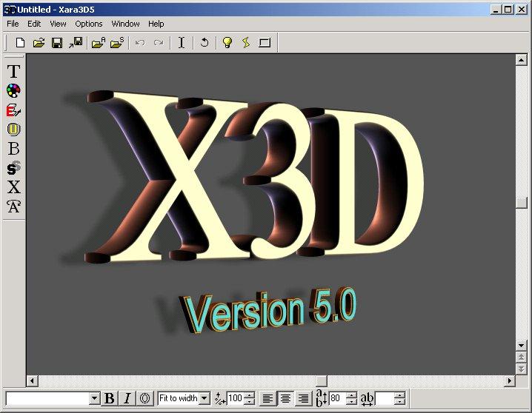This screenshot has height=413, width=532.
Task: Click the 80 line spacing input field
Action: click(338, 398)
